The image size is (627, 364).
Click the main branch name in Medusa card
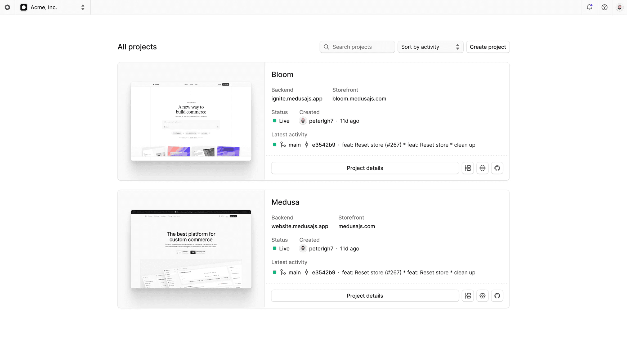click(294, 273)
